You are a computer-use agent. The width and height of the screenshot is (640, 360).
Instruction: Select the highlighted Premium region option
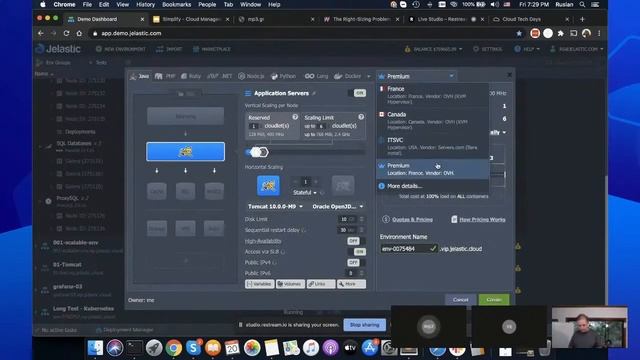[x=432, y=169]
